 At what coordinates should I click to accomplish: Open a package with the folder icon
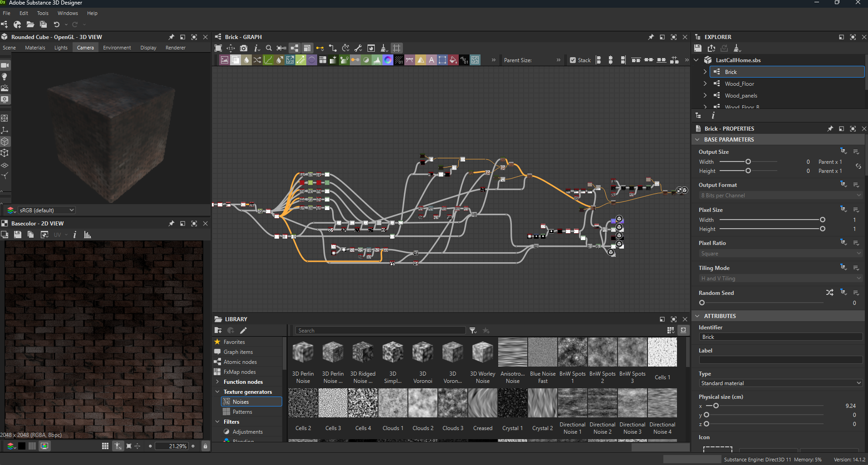point(30,24)
